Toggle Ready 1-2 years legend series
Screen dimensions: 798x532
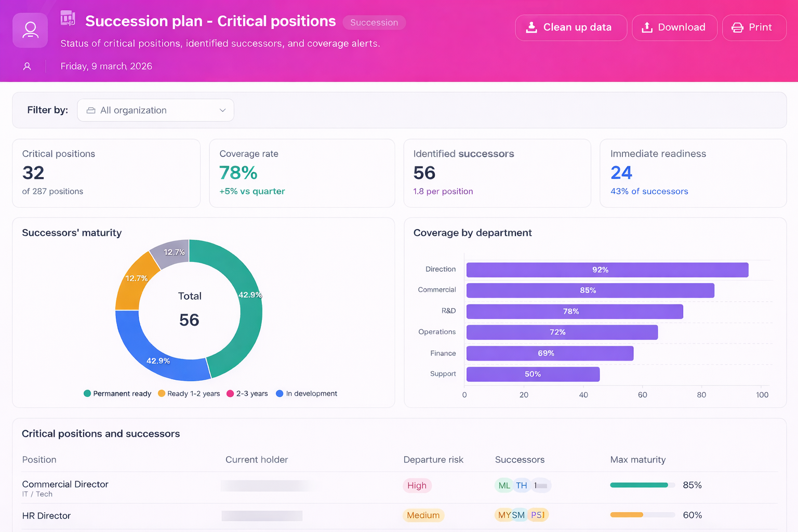coord(189,394)
